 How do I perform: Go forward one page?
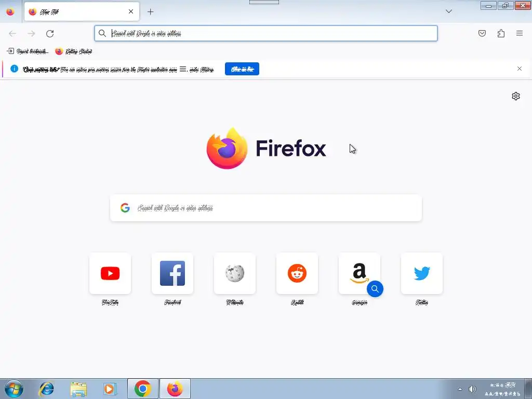(x=31, y=33)
